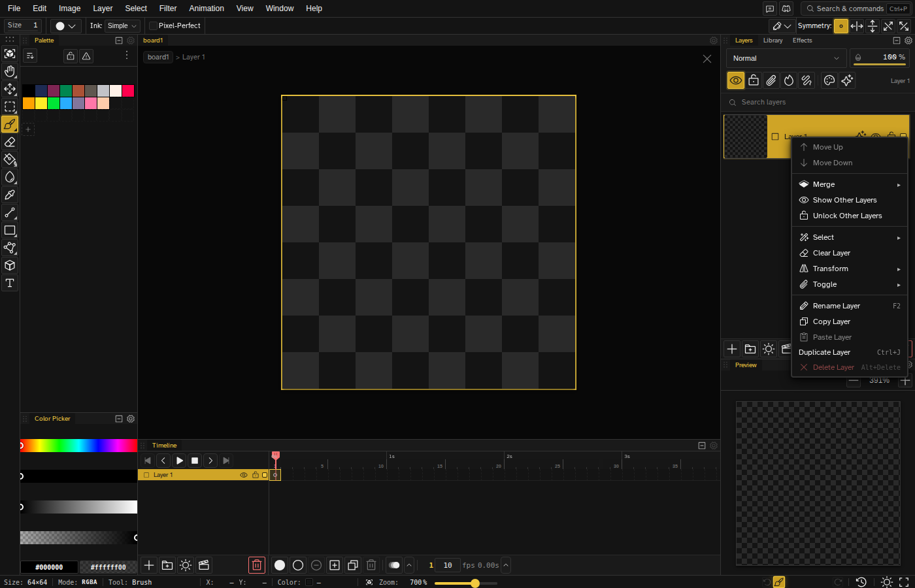
Task: Toggle the loop switch in Timeline
Action: [393, 565]
